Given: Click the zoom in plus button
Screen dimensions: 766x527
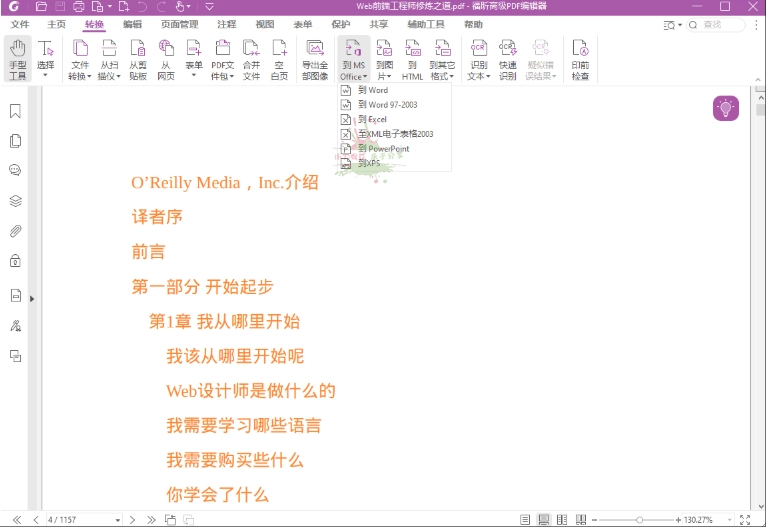Looking at the screenshot, I should point(678,520).
